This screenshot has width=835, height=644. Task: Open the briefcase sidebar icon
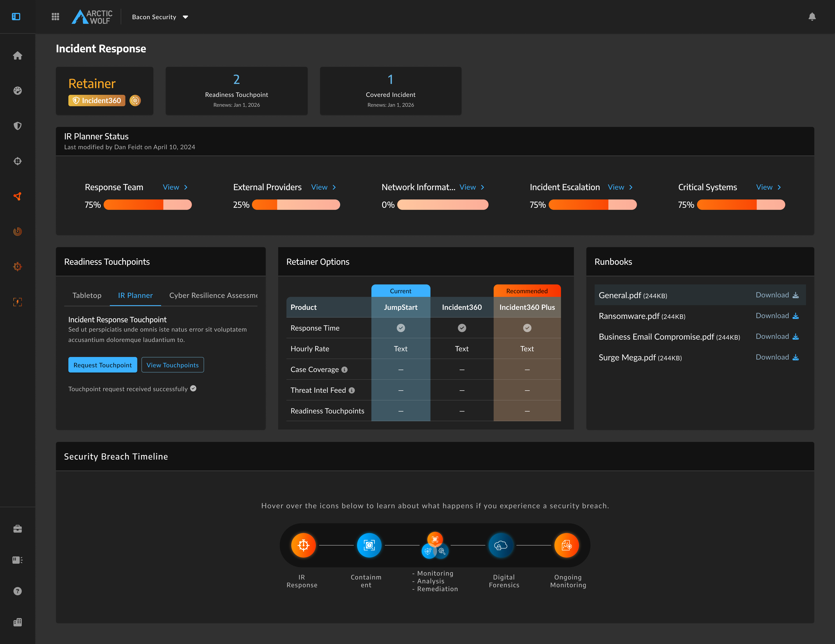tap(18, 529)
